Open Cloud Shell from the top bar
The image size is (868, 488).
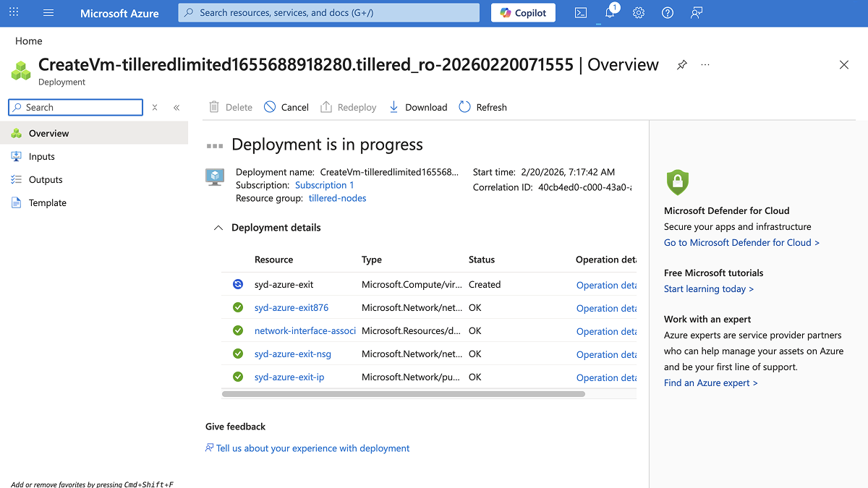pyautogui.click(x=580, y=12)
